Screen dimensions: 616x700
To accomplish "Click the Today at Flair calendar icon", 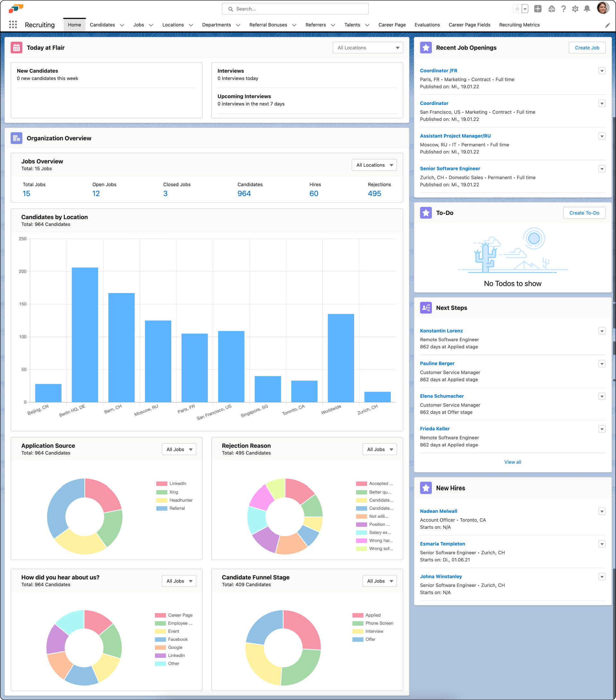I will click(16, 47).
